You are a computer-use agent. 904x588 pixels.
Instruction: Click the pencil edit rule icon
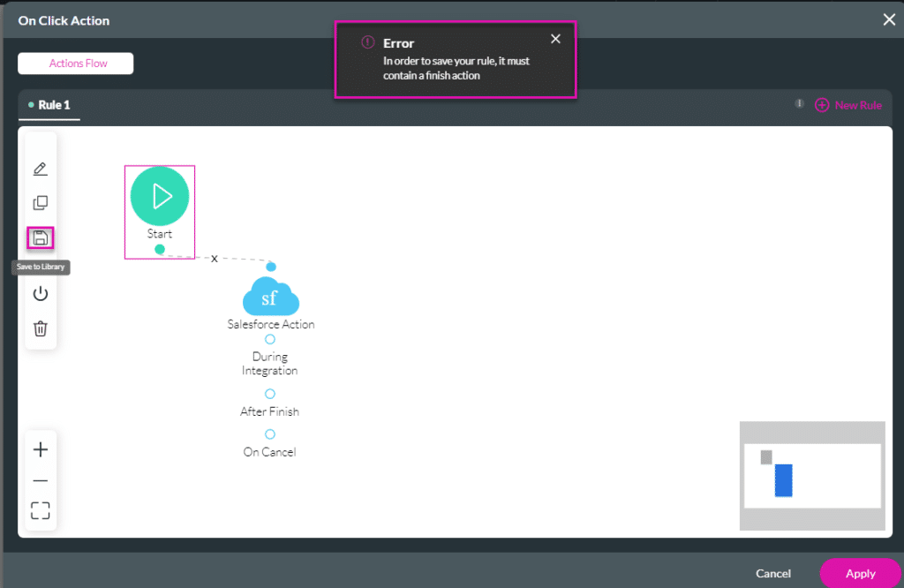pyautogui.click(x=40, y=169)
